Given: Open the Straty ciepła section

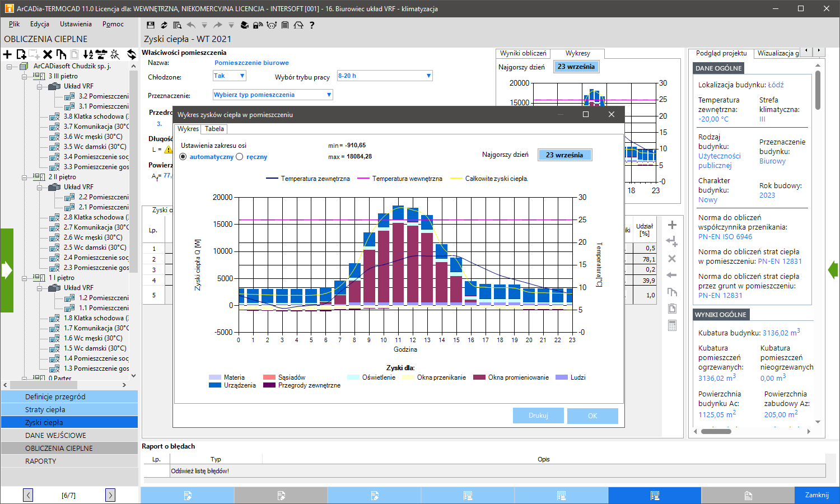Looking at the screenshot, I should 69,409.
